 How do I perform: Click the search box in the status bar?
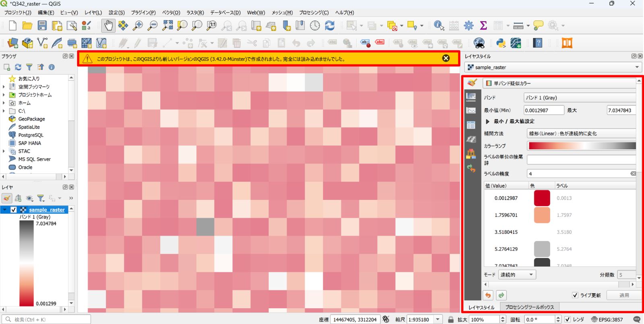(46, 320)
